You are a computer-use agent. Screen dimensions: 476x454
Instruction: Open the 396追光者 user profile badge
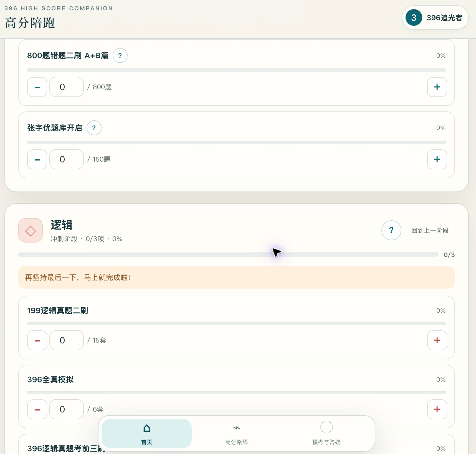pos(435,18)
